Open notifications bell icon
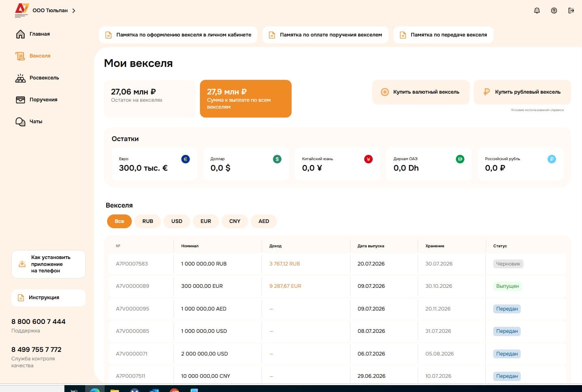 pos(537,11)
